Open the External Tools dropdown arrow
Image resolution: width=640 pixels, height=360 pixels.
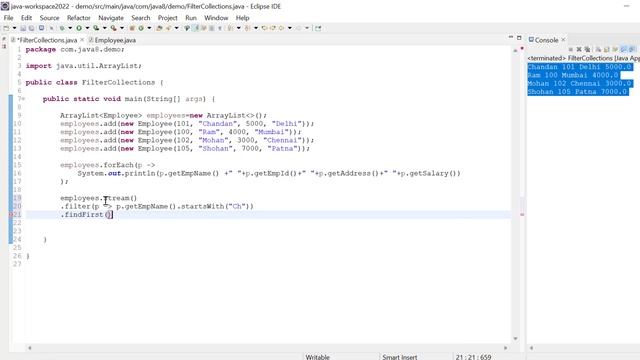[122, 28]
